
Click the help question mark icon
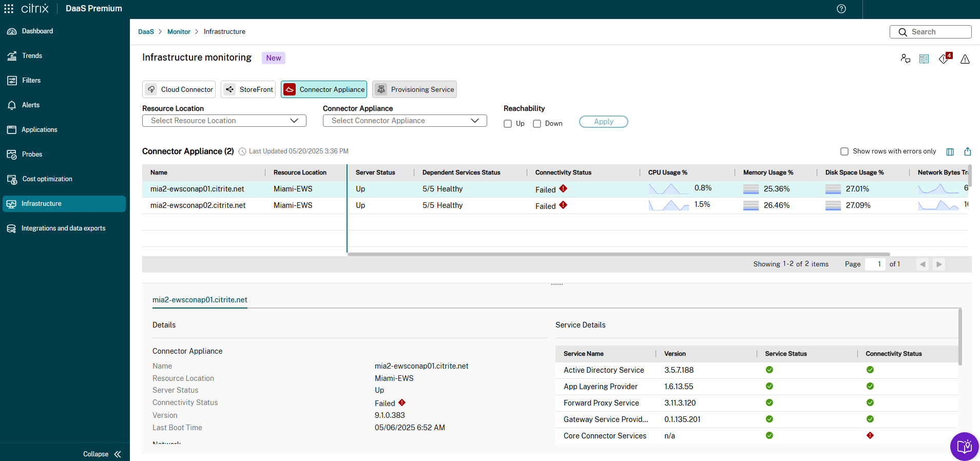pos(841,9)
